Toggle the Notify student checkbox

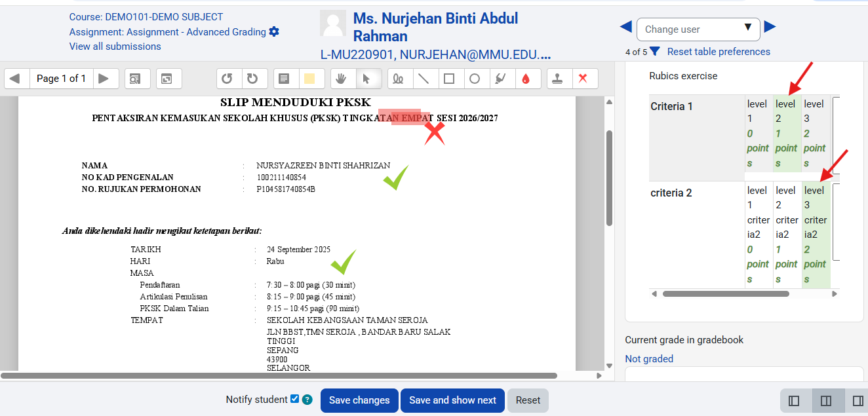point(294,399)
